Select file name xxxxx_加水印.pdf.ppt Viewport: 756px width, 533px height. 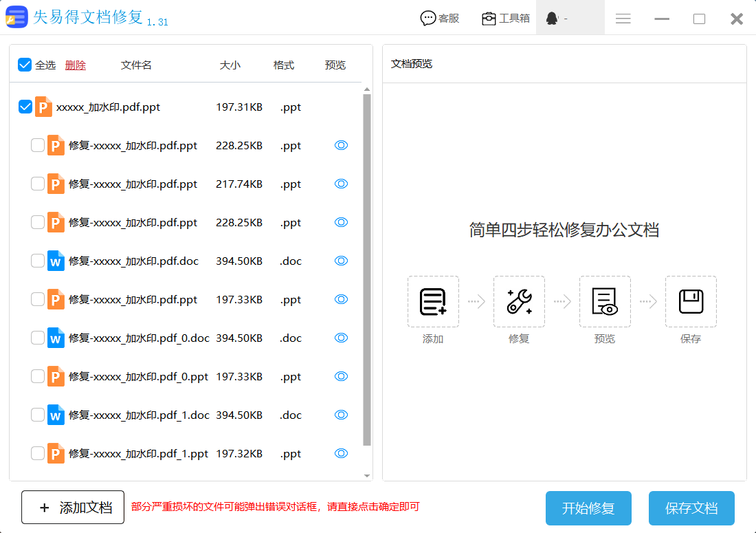(x=108, y=107)
